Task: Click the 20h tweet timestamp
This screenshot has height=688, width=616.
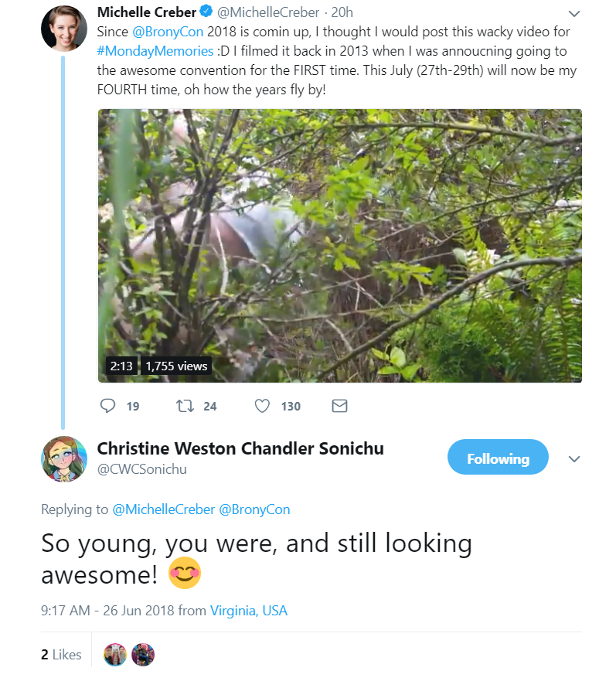Action: coord(342,12)
